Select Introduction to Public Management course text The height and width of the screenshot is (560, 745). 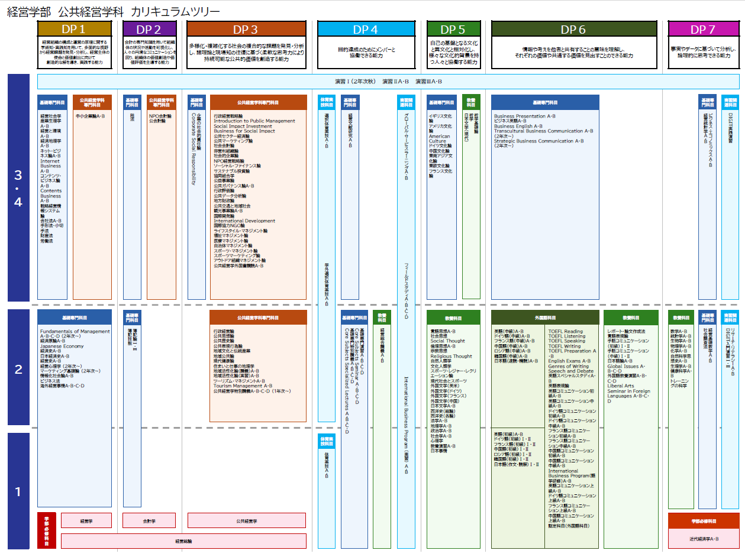pos(254,121)
